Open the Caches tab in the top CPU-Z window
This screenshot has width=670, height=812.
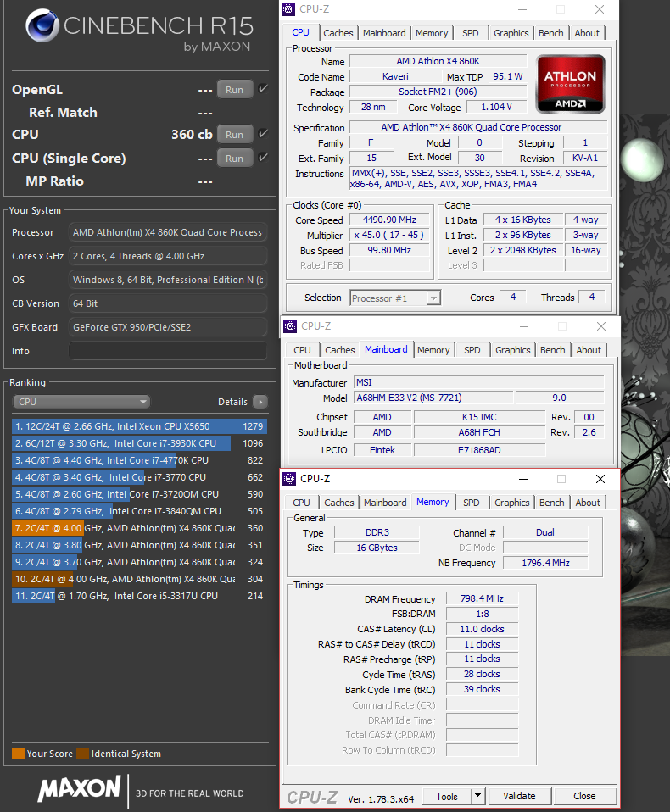pyautogui.click(x=338, y=33)
